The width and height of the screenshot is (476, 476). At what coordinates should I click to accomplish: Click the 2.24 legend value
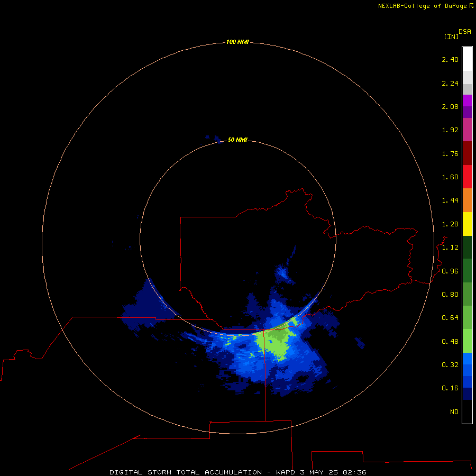click(x=450, y=83)
